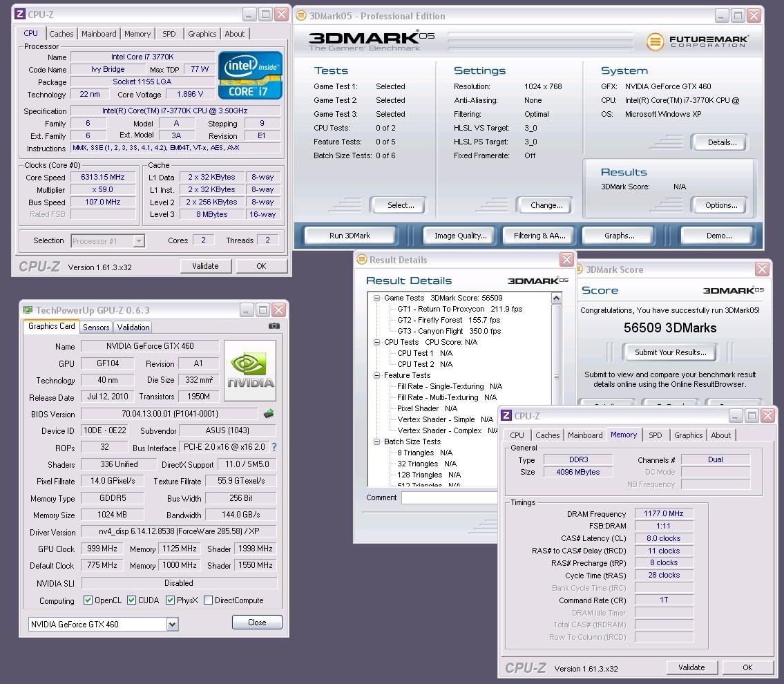The width and height of the screenshot is (784, 684).
Task: Open the Processor #1 selection dropdown
Action: coord(139,241)
